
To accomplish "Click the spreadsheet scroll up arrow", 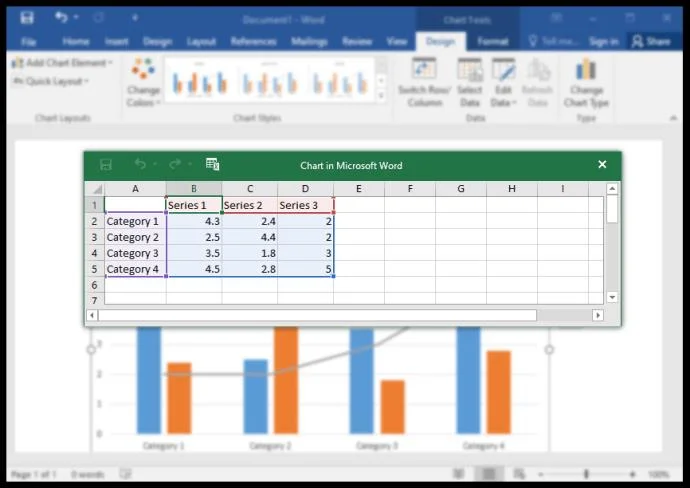I will 612,189.
